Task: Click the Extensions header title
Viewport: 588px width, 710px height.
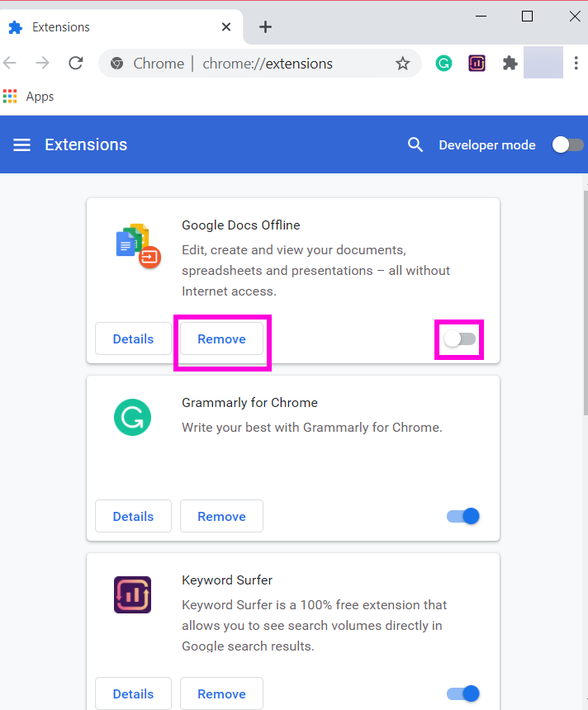Action: click(x=86, y=145)
